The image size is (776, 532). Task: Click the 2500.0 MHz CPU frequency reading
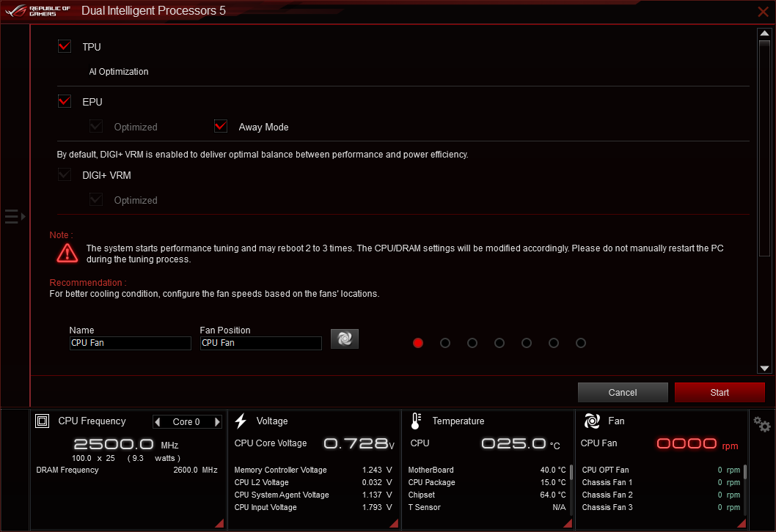[x=126, y=444]
